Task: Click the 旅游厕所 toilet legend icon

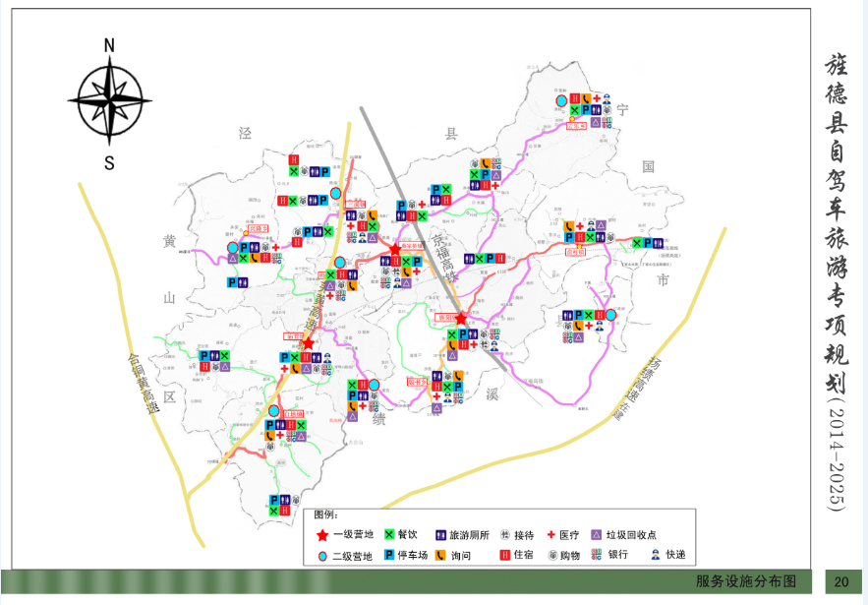Action: pyautogui.click(x=439, y=535)
